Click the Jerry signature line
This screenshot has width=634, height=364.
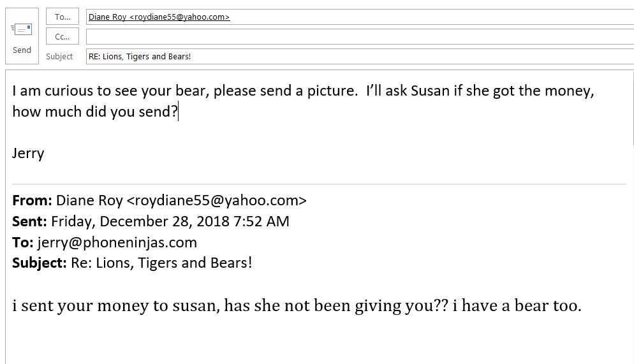pyautogui.click(x=28, y=154)
